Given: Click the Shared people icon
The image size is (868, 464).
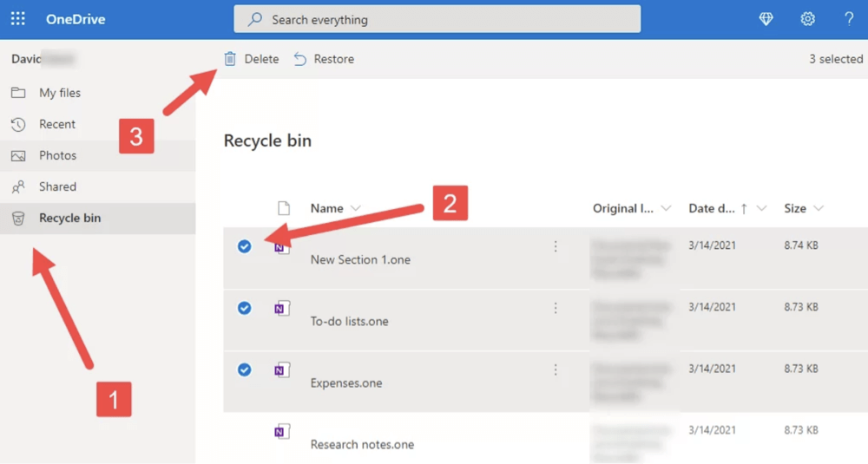Looking at the screenshot, I should [x=17, y=187].
